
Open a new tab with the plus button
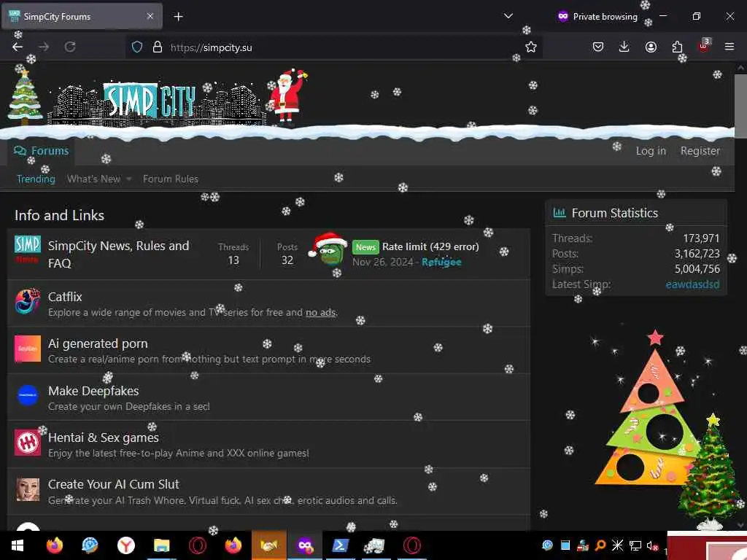point(178,17)
